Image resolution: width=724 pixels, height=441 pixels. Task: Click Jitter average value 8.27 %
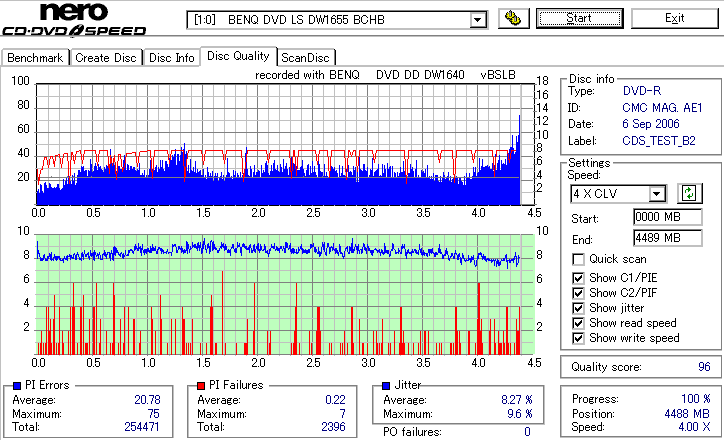[517, 399]
